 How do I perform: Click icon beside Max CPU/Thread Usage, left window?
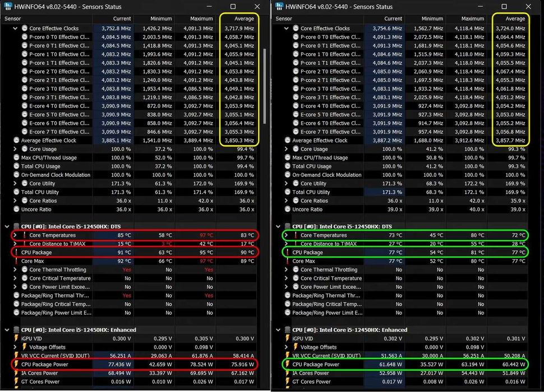[x=16, y=158]
